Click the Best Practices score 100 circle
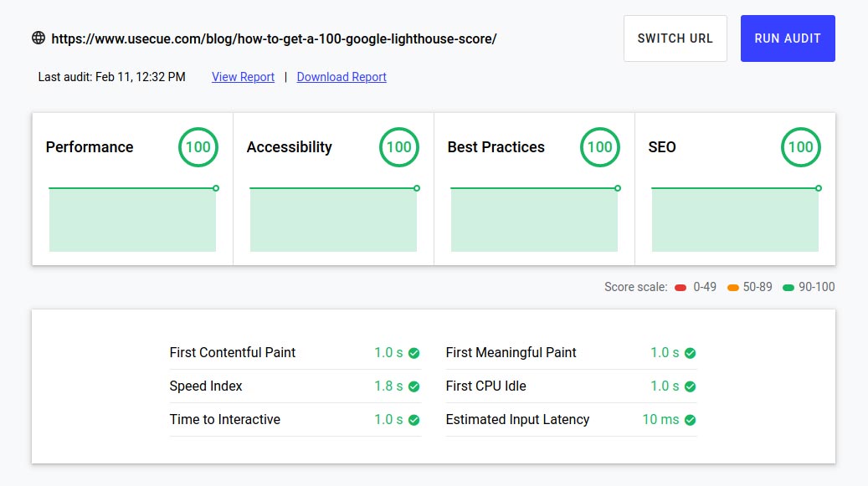The width and height of the screenshot is (868, 486). (x=600, y=147)
